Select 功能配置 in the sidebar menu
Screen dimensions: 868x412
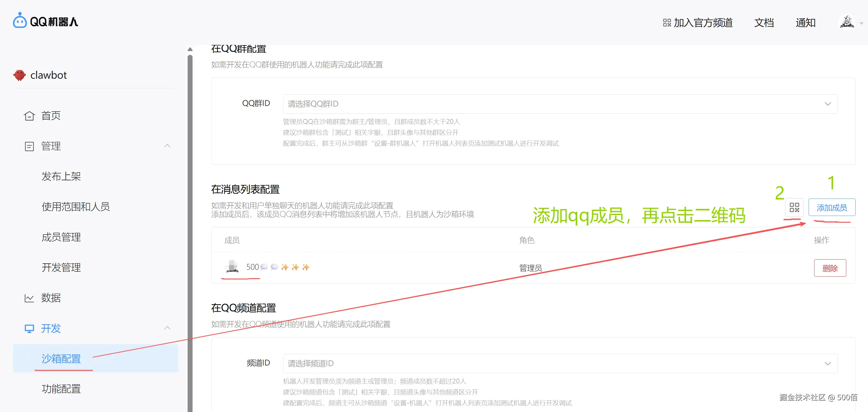(x=61, y=389)
